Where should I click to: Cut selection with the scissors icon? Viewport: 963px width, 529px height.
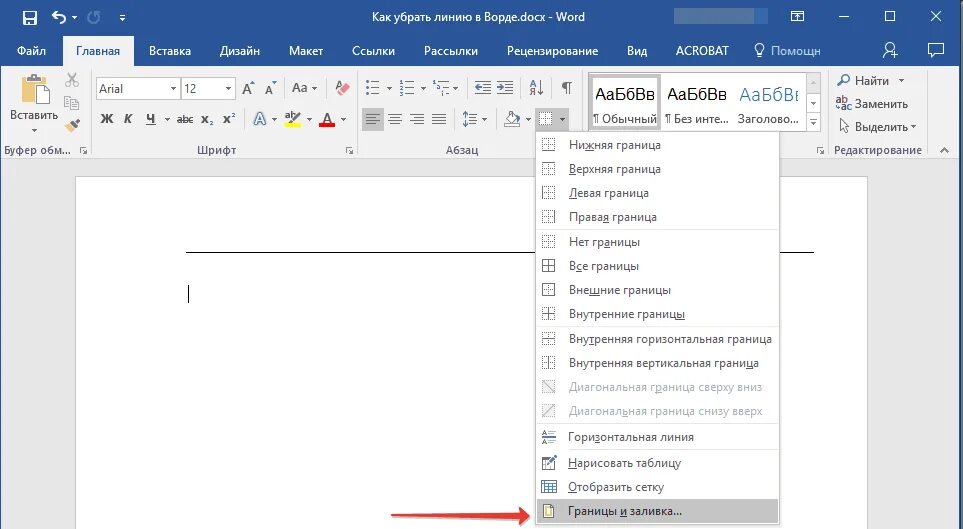[x=72, y=80]
